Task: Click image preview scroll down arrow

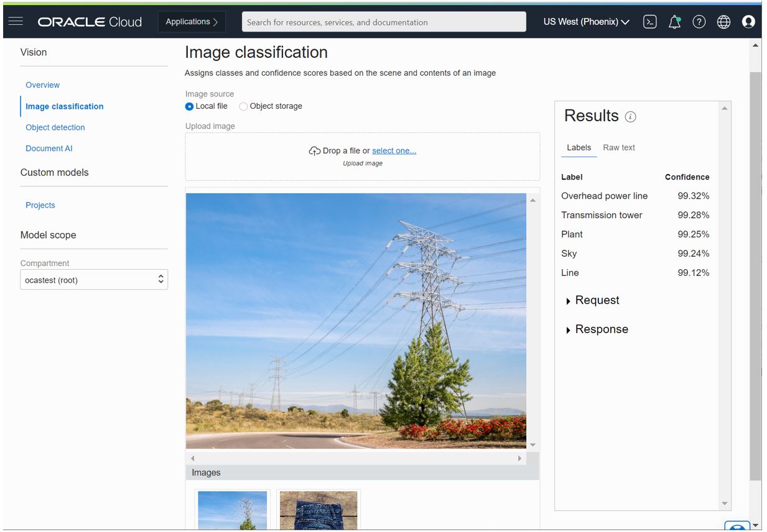Action: [532, 445]
